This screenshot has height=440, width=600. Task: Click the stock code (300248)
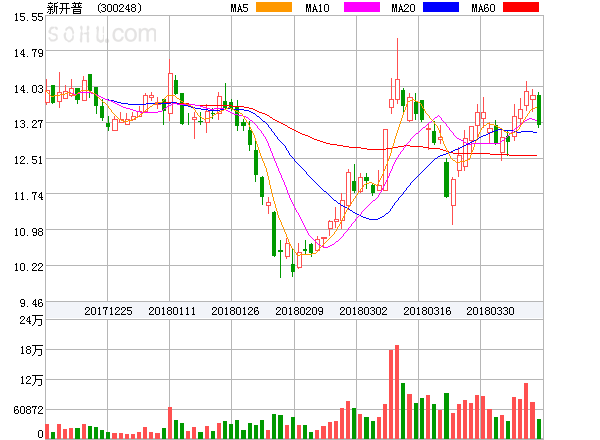click(x=119, y=8)
